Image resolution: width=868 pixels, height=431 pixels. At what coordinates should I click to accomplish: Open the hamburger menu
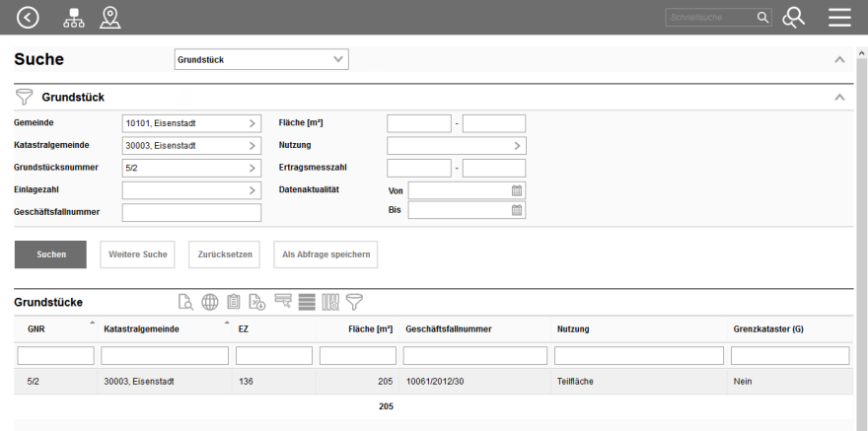tap(839, 17)
